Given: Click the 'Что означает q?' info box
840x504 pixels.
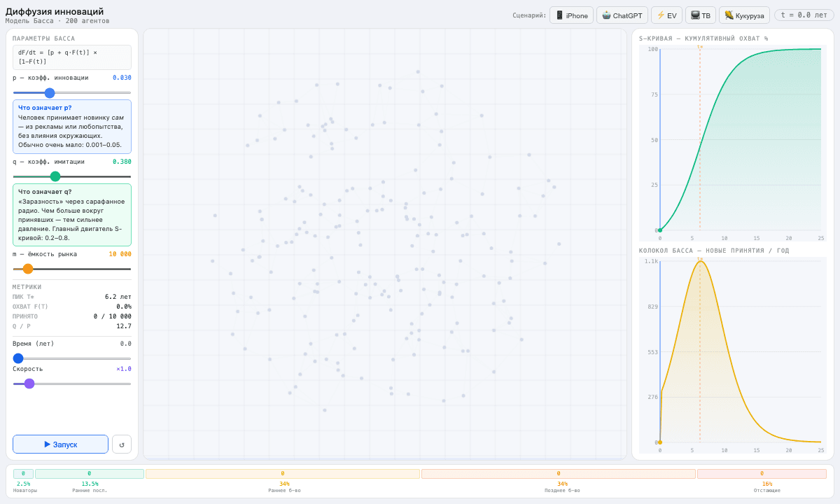Looking at the screenshot, I should [72, 215].
